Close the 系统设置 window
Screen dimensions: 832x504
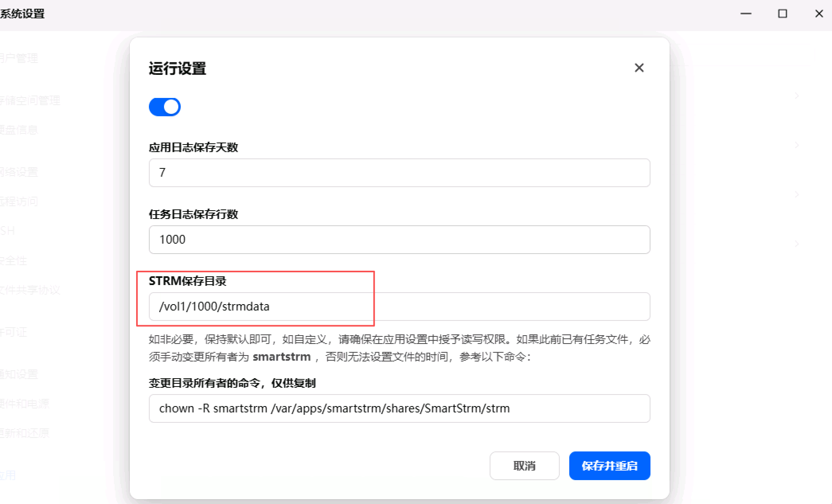tap(819, 14)
